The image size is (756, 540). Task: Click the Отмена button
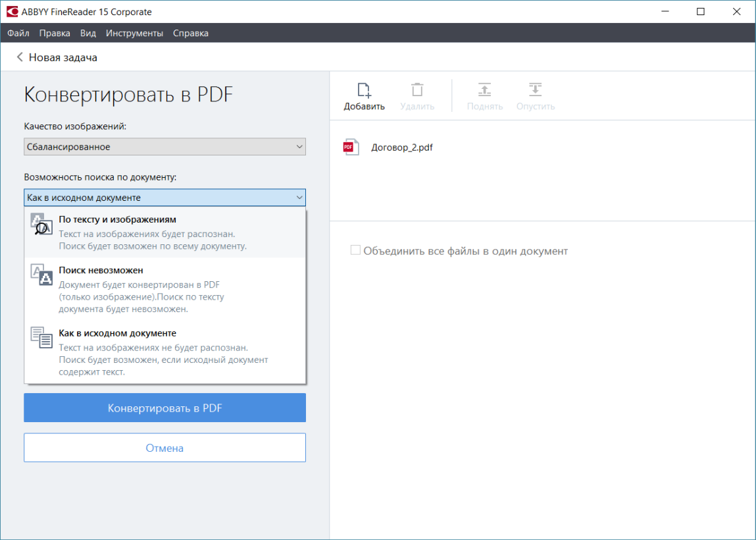coord(164,448)
